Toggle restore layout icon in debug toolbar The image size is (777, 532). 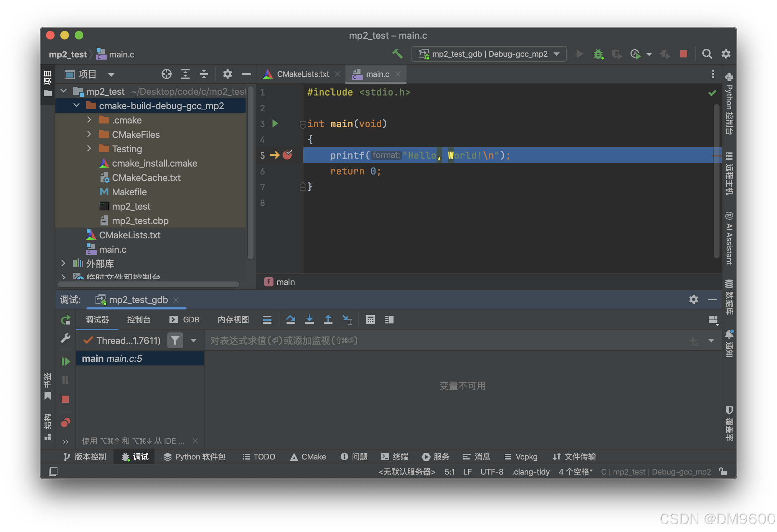point(713,319)
